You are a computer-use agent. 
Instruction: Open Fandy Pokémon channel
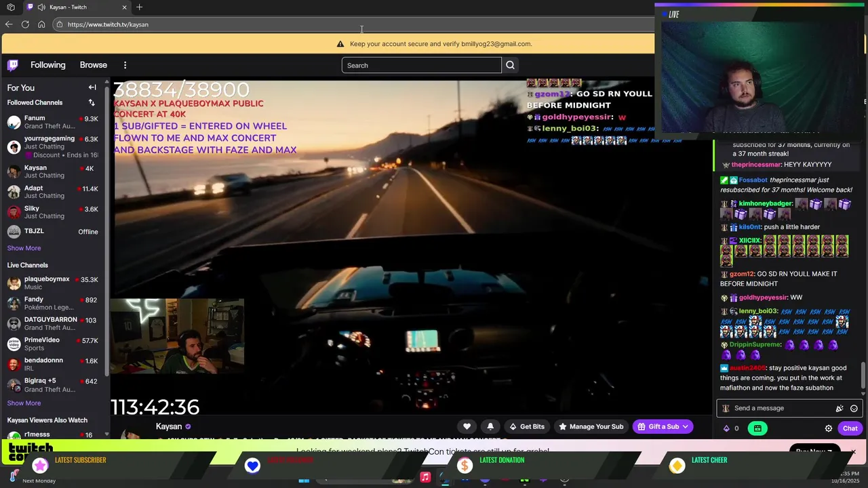tap(52, 303)
